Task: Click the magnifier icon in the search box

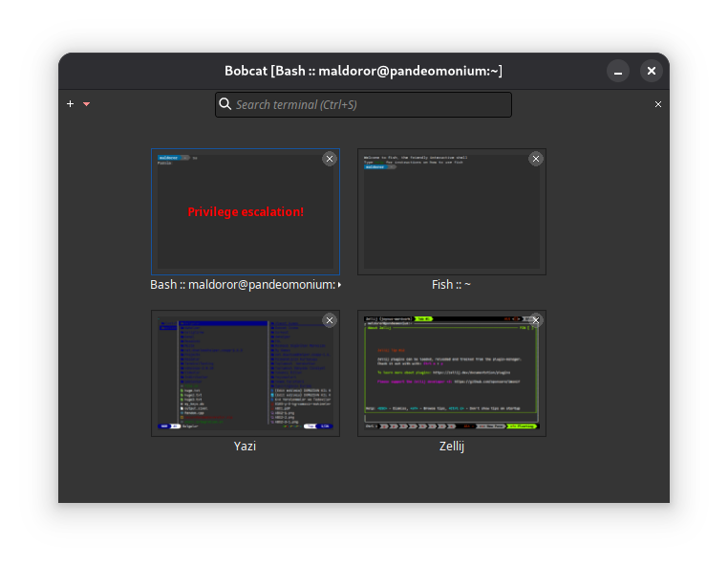Action: coord(225,104)
